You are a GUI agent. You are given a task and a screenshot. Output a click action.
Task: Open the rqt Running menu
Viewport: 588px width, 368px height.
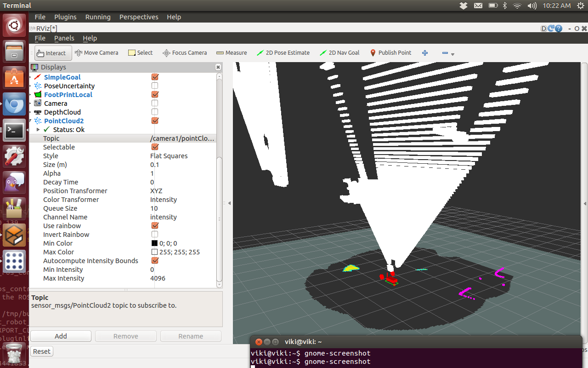98,17
